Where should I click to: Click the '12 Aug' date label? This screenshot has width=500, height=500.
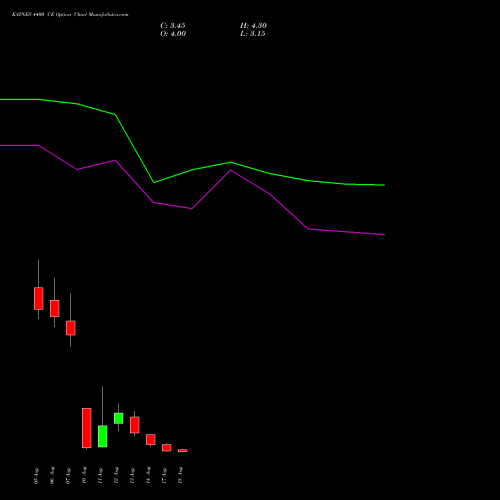[x=116, y=476]
